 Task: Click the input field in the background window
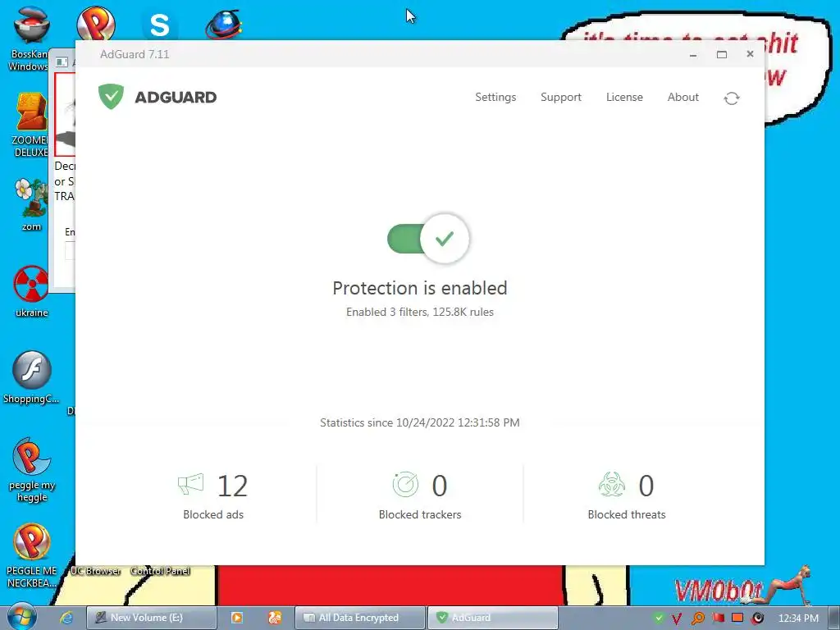click(71, 251)
